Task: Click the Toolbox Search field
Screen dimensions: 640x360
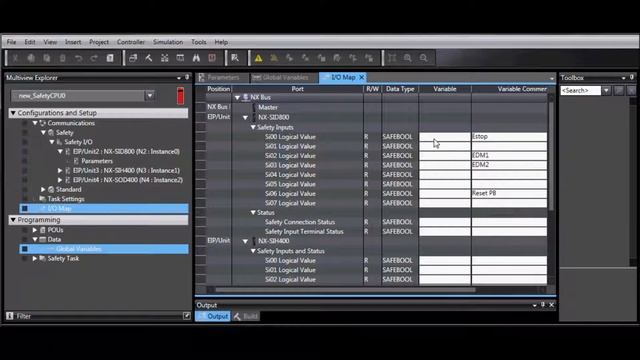Action: (581, 91)
